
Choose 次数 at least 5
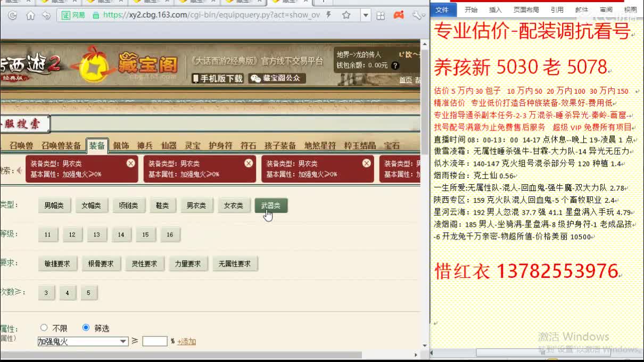pos(89,293)
